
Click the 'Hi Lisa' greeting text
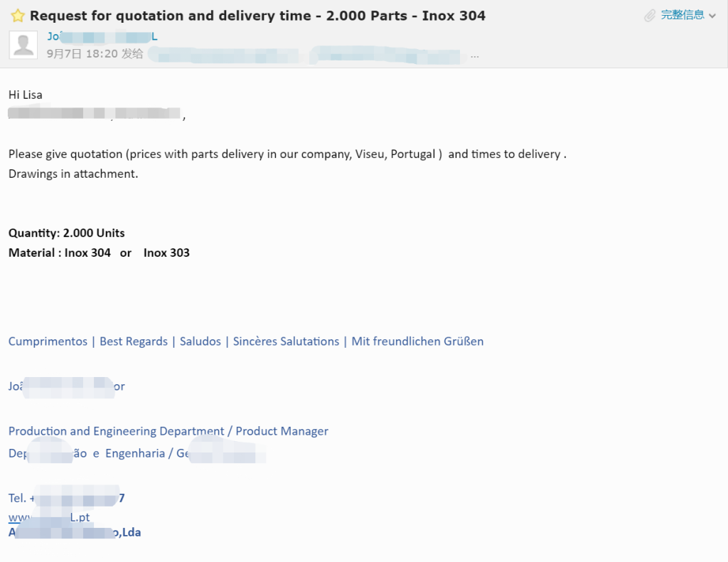tap(26, 95)
